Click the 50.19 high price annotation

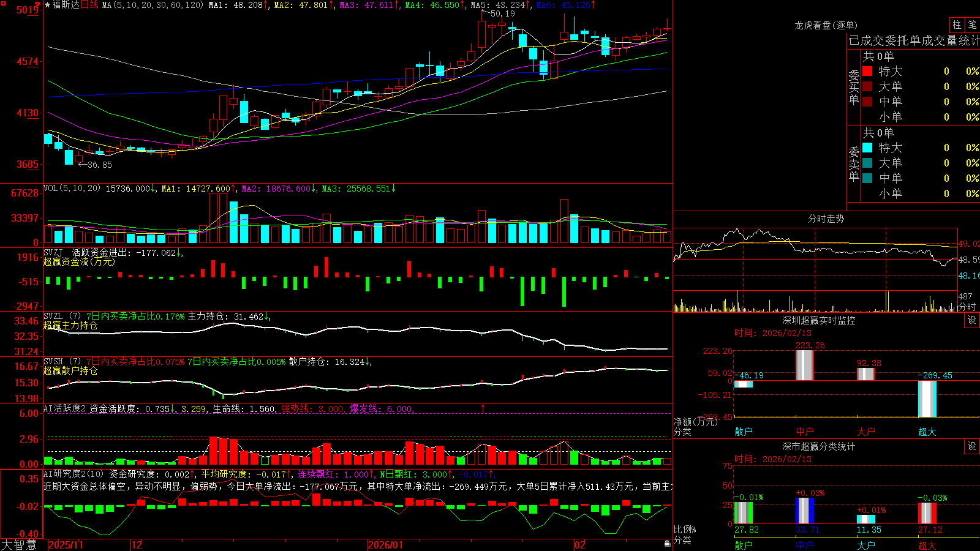(x=502, y=13)
